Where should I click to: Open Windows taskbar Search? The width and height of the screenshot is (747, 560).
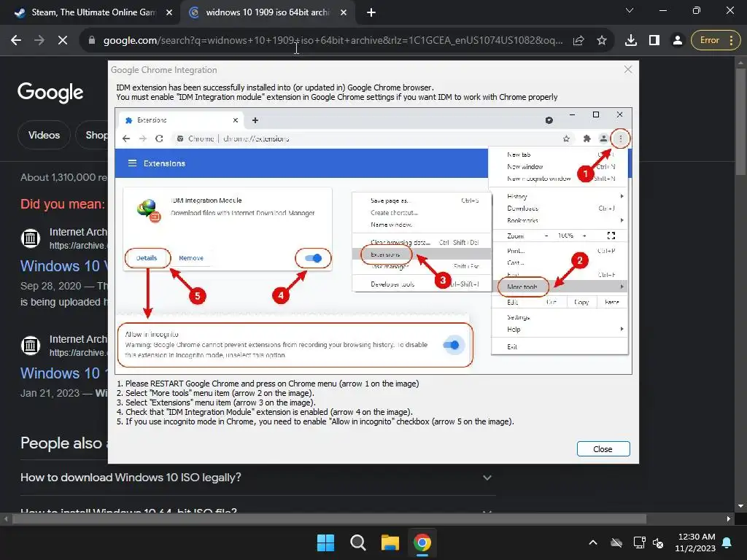pos(357,542)
